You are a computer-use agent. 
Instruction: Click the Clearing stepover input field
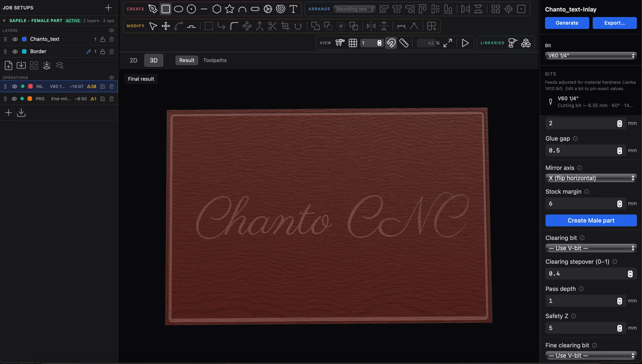coord(591,274)
